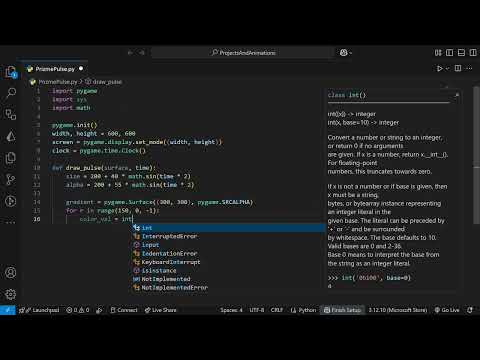Open the Manage gear icon
480x360 pixels.
[11, 294]
